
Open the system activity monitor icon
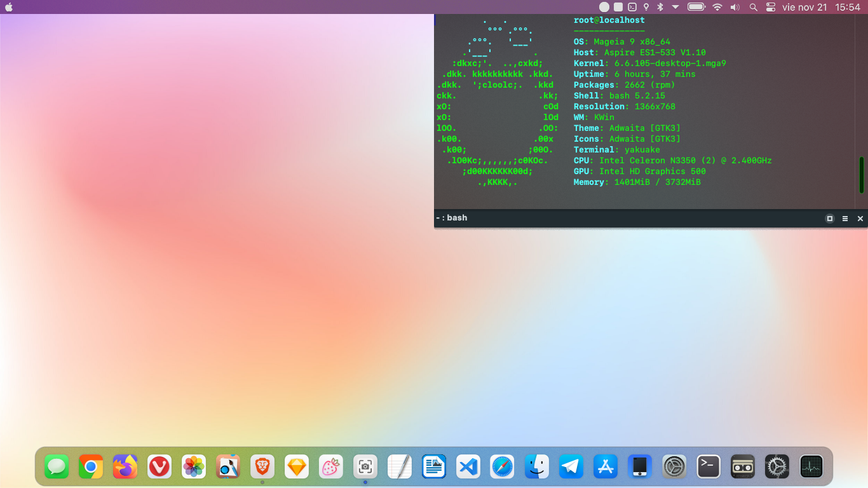811,467
